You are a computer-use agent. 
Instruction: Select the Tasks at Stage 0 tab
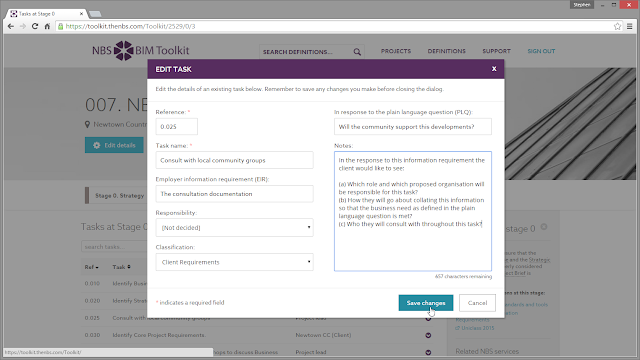(45, 14)
